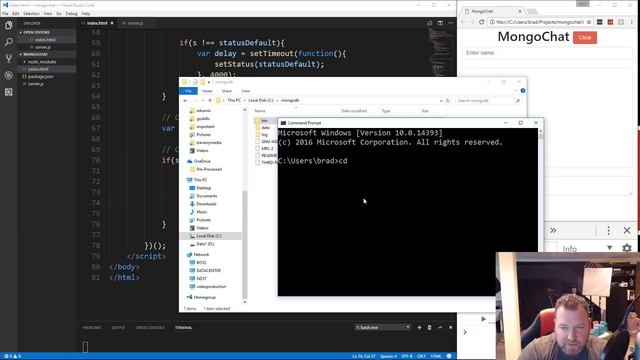Click the search magnifier in File Explorer

click(x=518, y=100)
